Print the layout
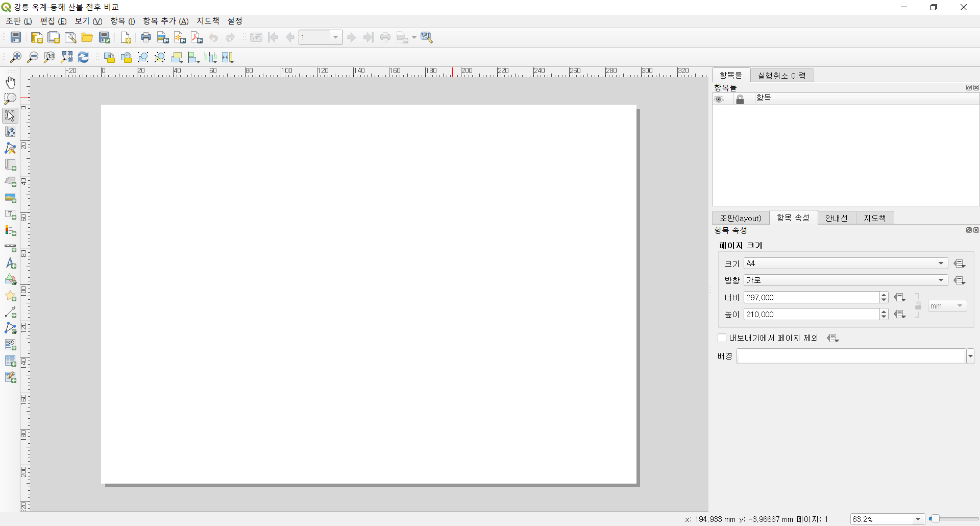 (146, 37)
